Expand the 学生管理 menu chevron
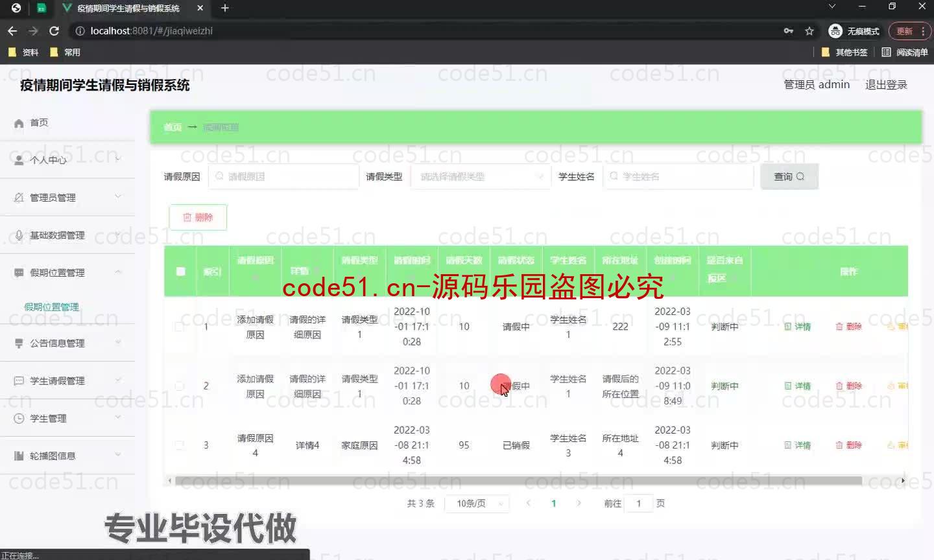934x560 pixels. point(118,417)
